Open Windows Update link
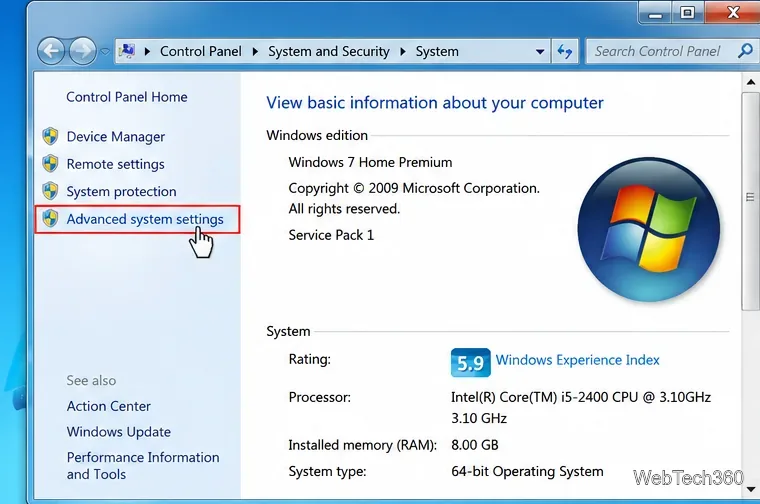Viewport: 760px width, 504px height. 119,432
